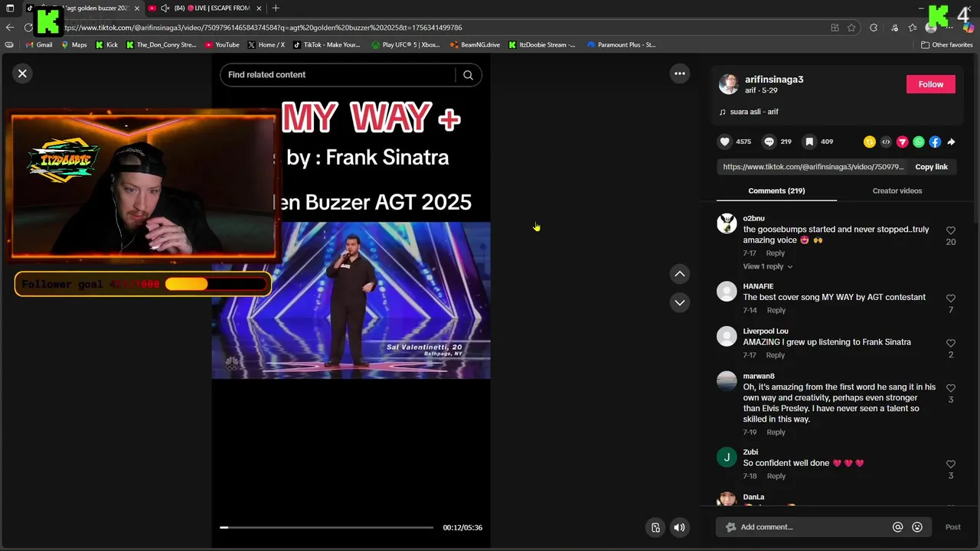
Task: Expand 'View 1 reply' under o2bnu's comment
Action: tap(767, 266)
